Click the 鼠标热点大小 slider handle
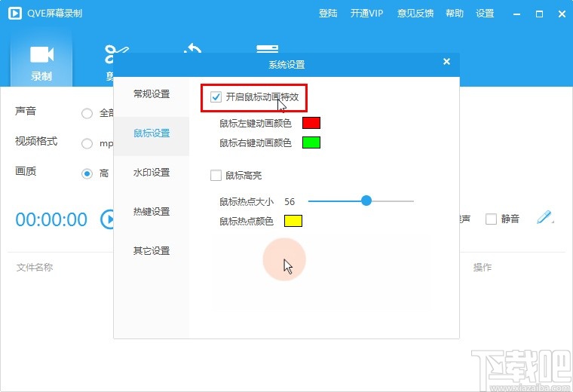The width and height of the screenshot is (573, 392). [366, 201]
